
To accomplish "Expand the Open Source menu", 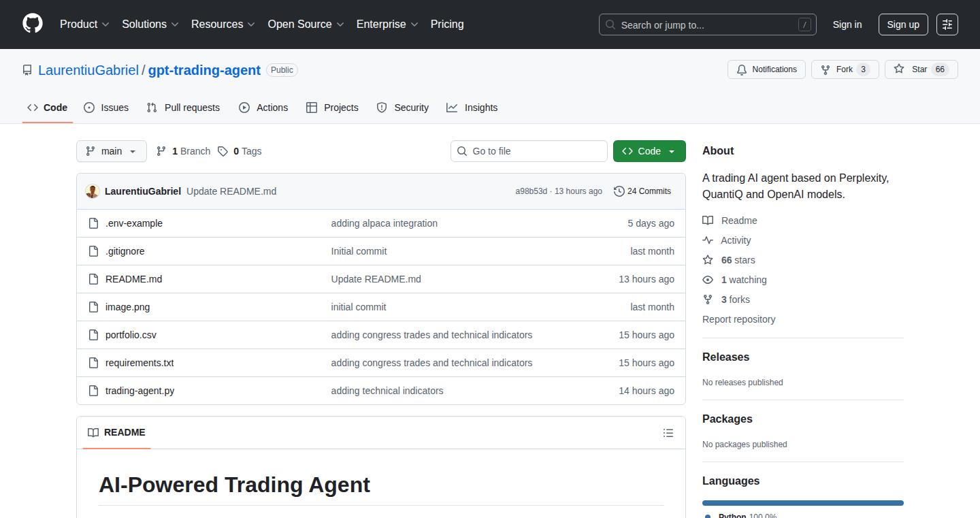I will [x=306, y=24].
